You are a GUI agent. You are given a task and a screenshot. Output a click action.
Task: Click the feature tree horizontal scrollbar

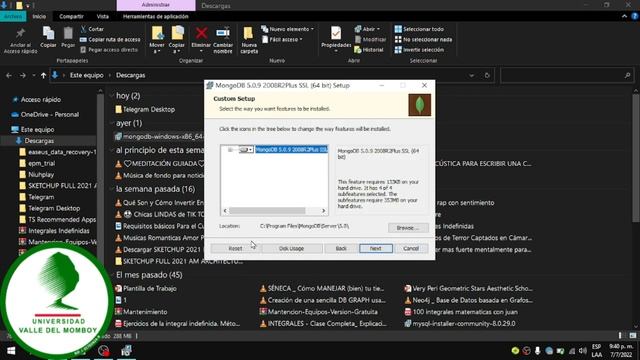tap(267, 211)
